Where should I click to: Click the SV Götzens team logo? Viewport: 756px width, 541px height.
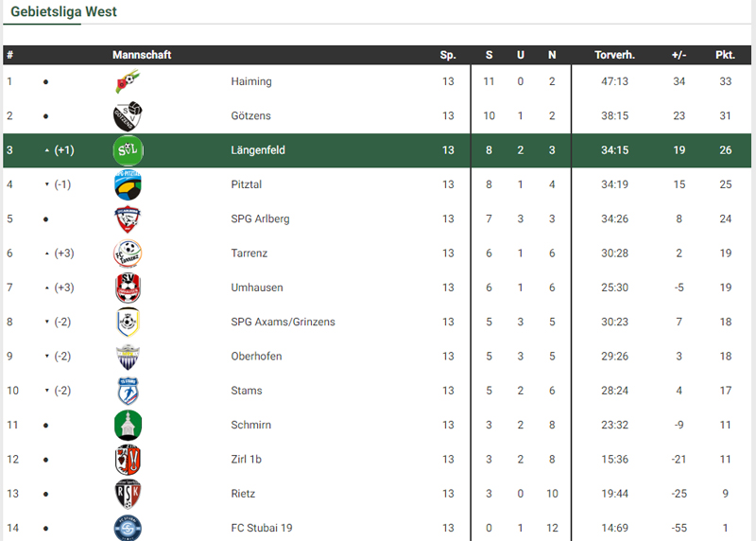coord(128,115)
